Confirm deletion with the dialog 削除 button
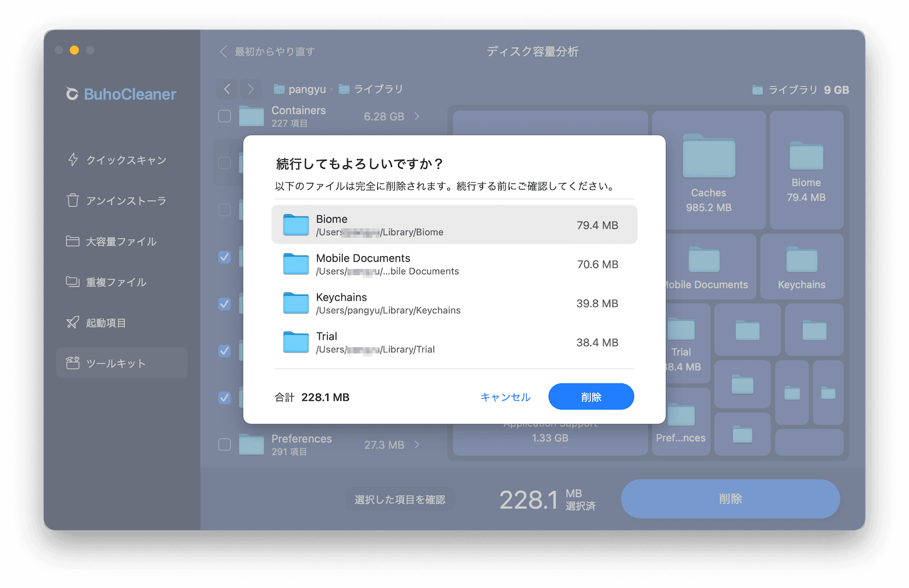909x588 pixels. [x=591, y=397]
